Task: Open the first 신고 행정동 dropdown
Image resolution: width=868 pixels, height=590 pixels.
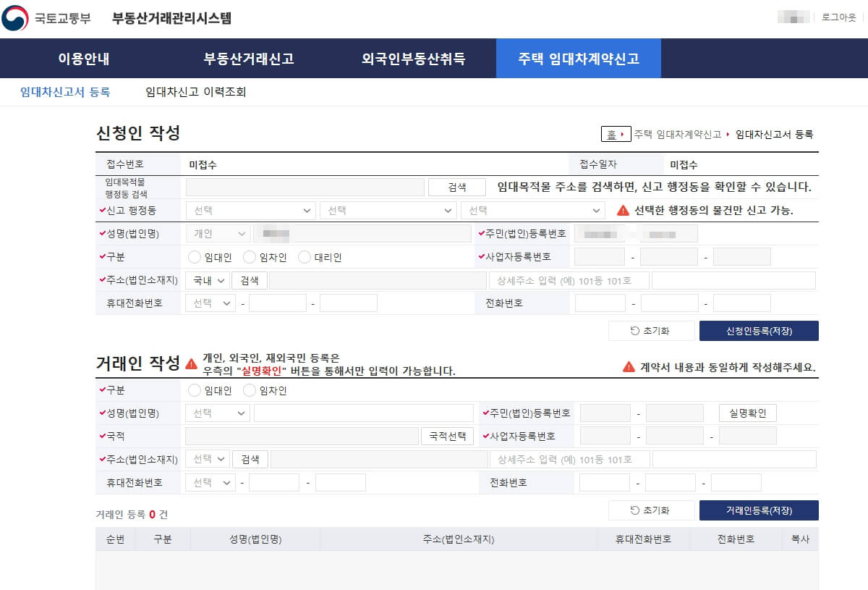Action: pos(250,210)
